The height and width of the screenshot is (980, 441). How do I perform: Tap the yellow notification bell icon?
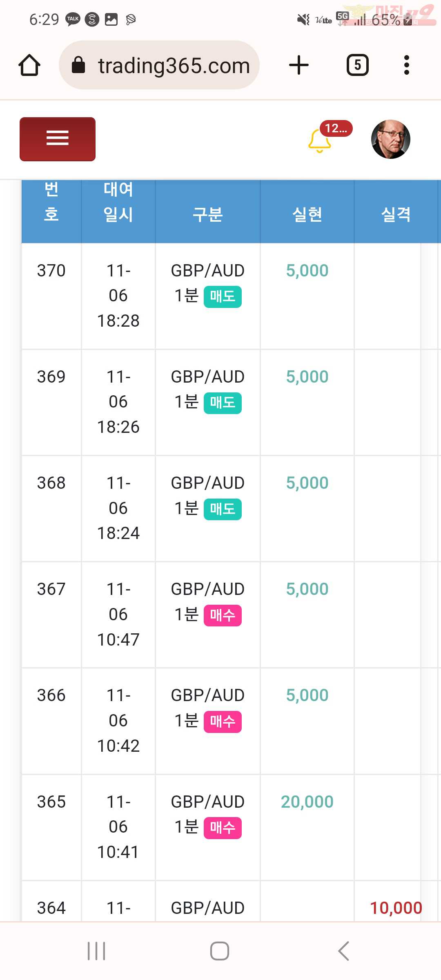pos(319,141)
